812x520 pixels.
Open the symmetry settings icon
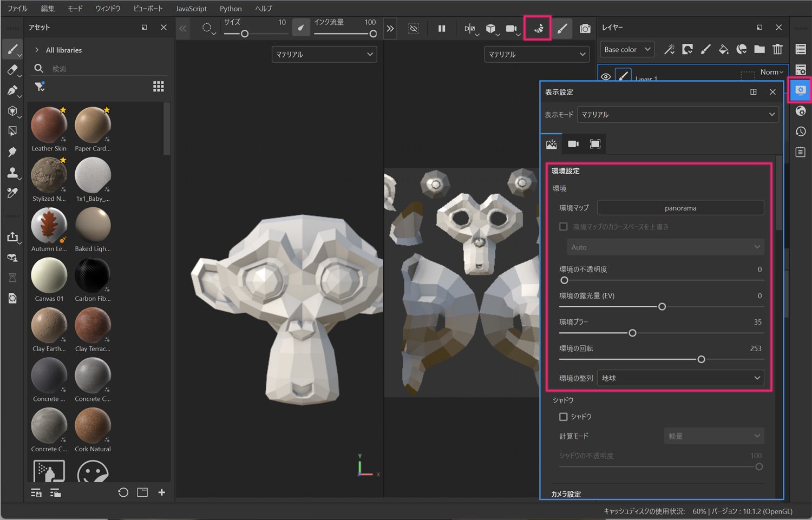(x=470, y=28)
